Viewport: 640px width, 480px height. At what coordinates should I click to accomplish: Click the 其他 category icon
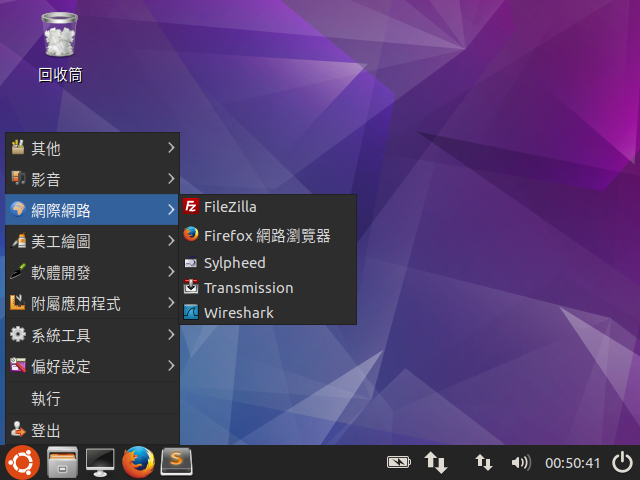pyautogui.click(x=18, y=147)
